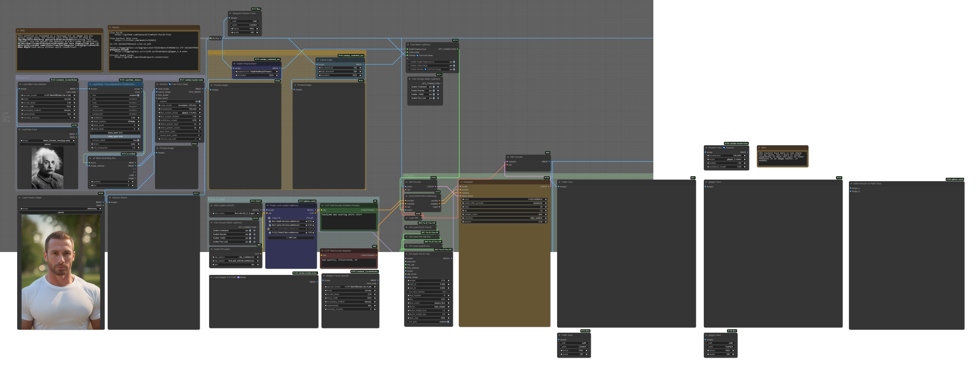
Task: Collapse the KSampler node
Action: pyautogui.click(x=461, y=182)
